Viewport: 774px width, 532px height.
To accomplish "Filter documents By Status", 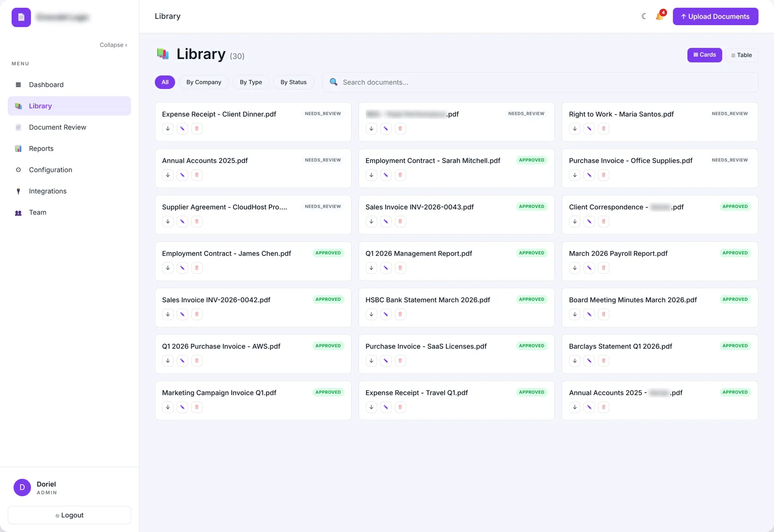I will pos(294,82).
